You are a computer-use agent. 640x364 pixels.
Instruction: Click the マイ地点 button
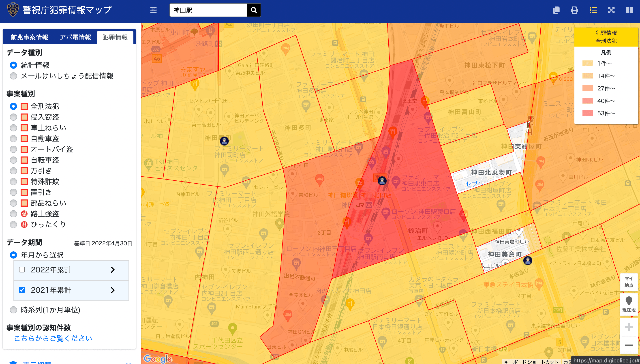coord(629,282)
